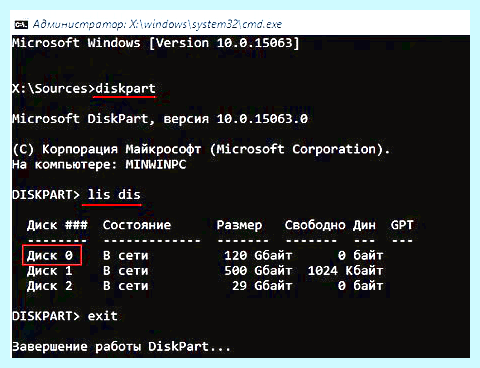Click the 'Свободно' column header

click(315, 225)
